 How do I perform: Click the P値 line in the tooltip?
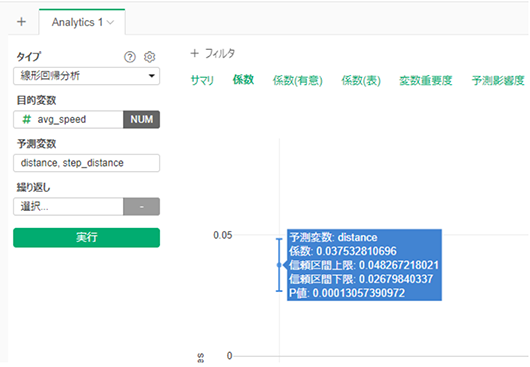tap(347, 293)
